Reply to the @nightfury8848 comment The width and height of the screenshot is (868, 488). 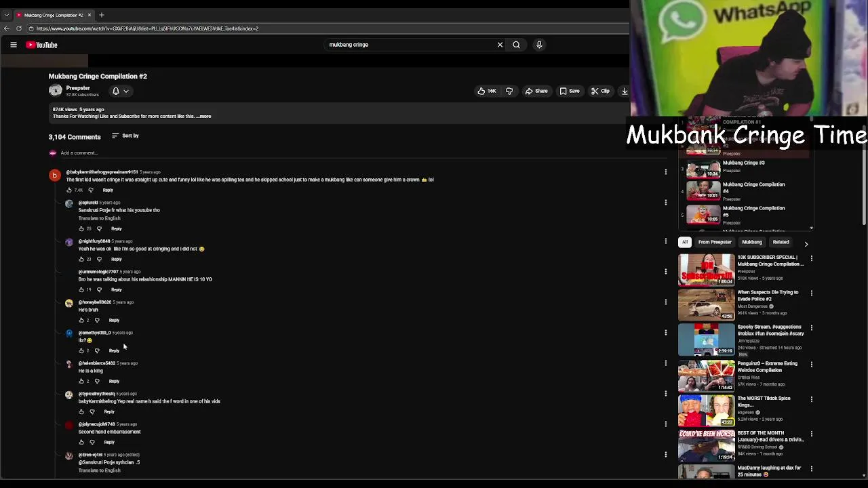[117, 260]
